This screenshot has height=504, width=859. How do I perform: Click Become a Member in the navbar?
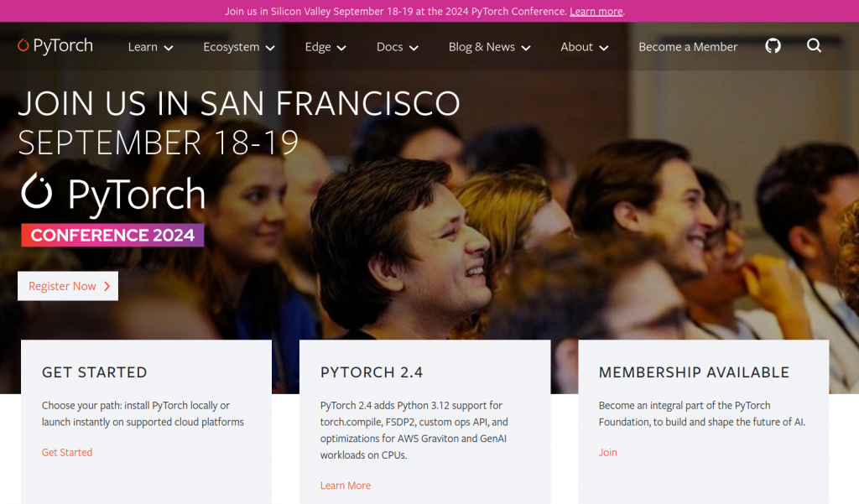tap(688, 47)
